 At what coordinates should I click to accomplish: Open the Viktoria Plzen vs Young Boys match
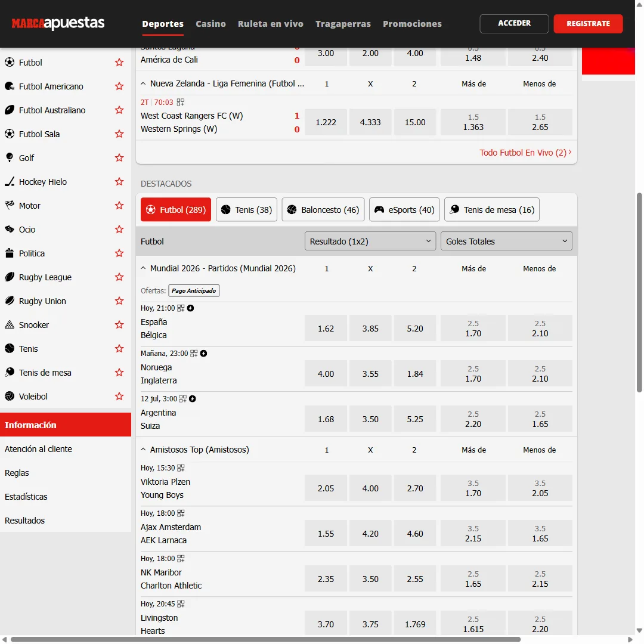click(x=166, y=488)
